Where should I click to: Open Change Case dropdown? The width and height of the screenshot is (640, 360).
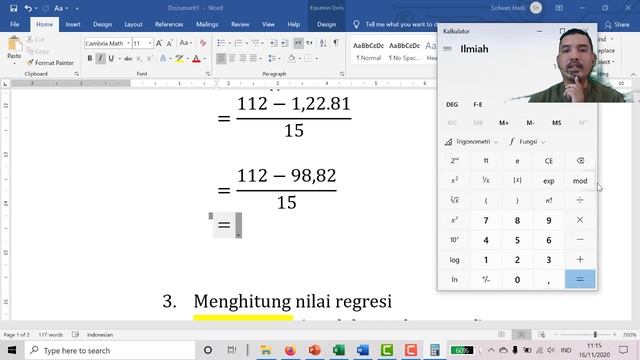[186, 43]
